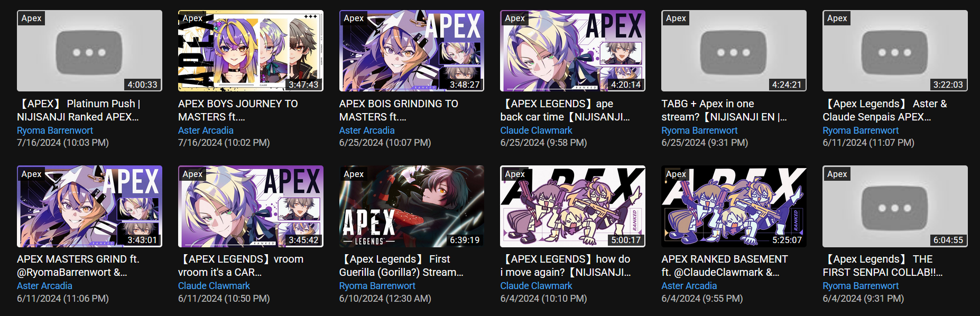Click the Apex tag on the 6:39:19 video

pos(354,174)
